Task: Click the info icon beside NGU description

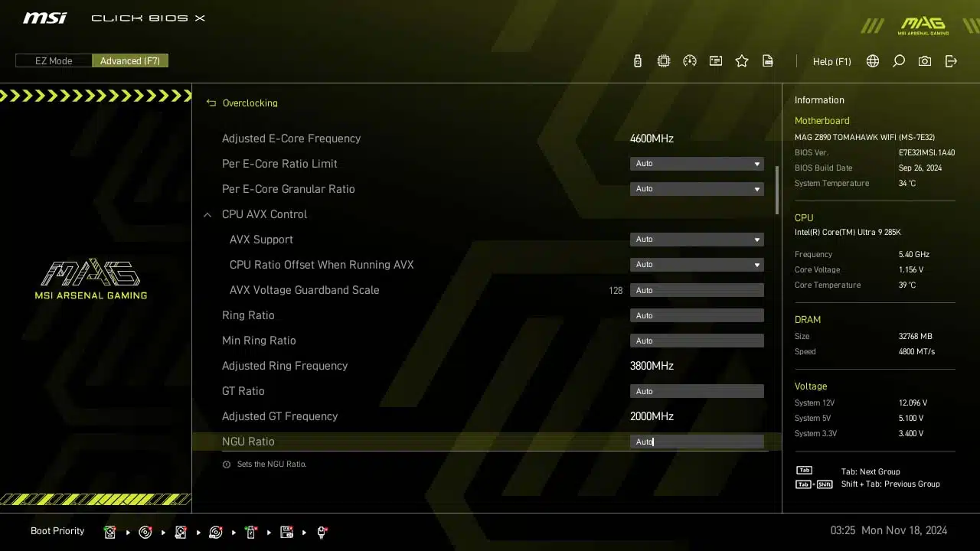Action: pos(227,465)
